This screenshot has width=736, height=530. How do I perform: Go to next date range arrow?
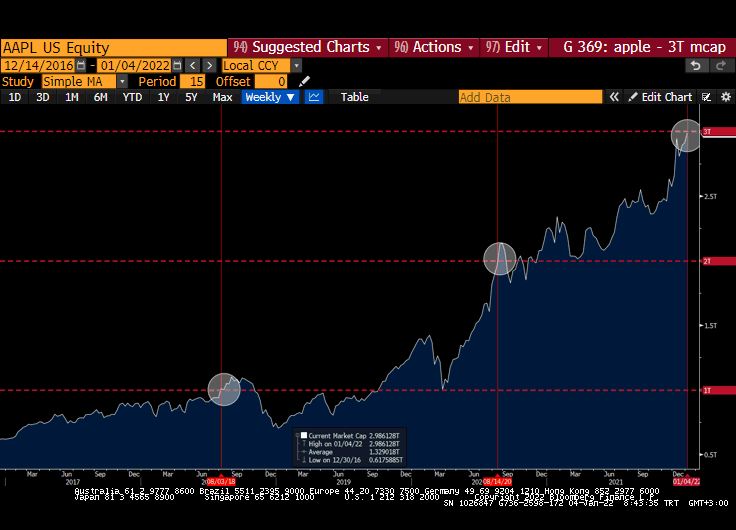pos(209,66)
